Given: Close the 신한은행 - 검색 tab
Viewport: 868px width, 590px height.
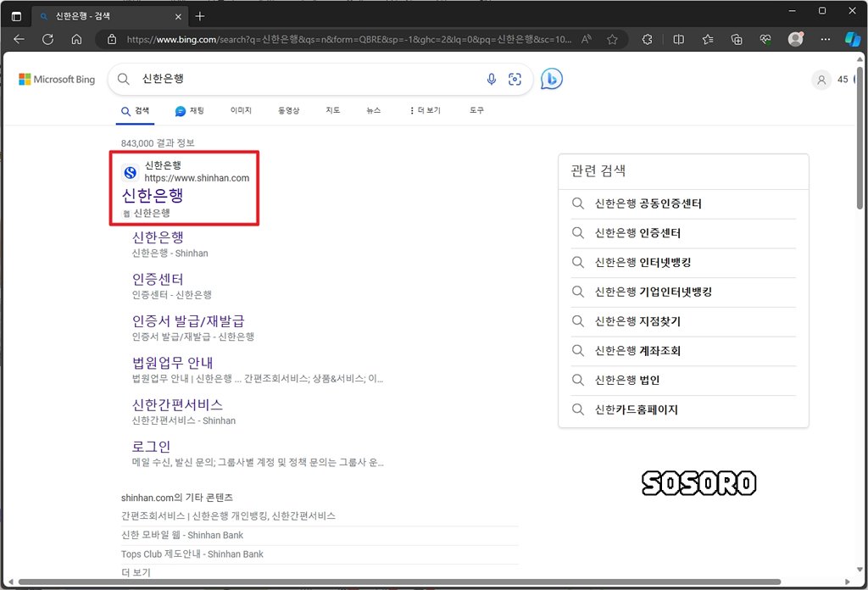Looking at the screenshot, I should pos(178,17).
